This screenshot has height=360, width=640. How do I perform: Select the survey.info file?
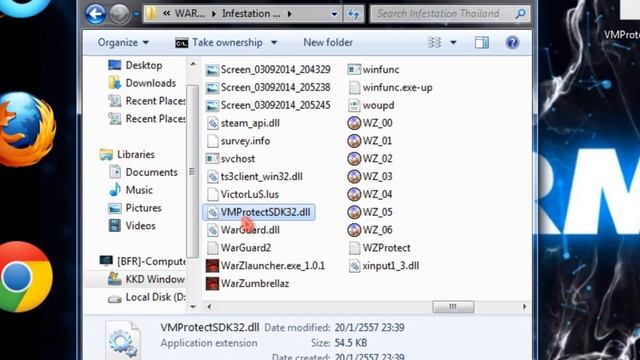click(238, 141)
